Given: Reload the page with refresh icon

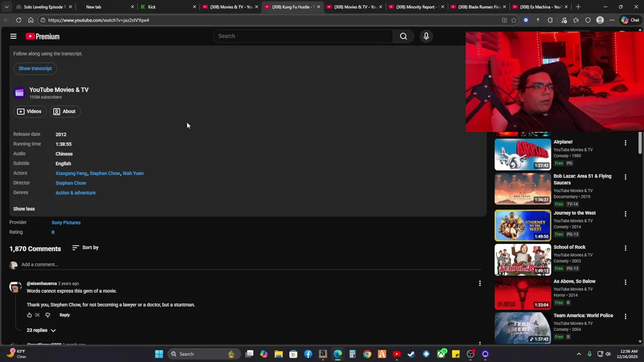Looking at the screenshot, I should pyautogui.click(x=19, y=20).
